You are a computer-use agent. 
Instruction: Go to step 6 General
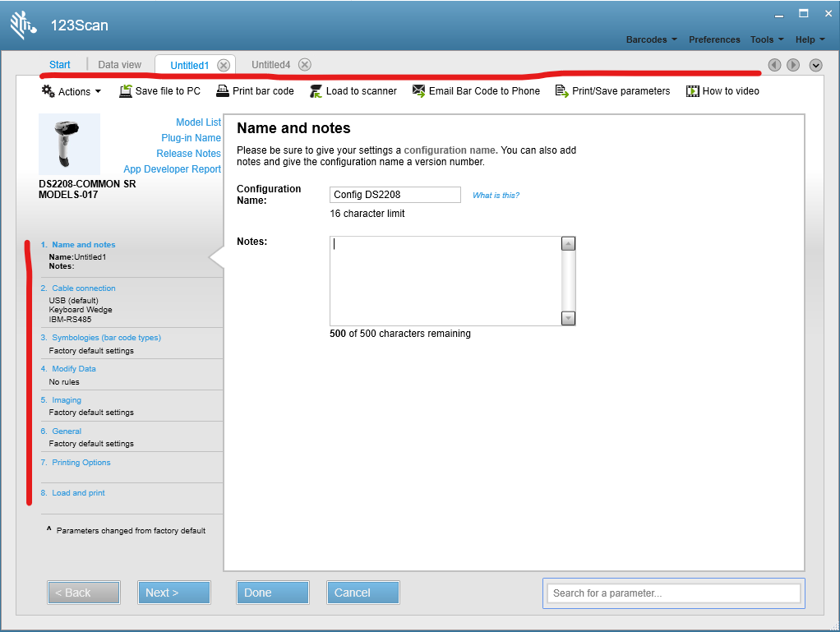(67, 431)
